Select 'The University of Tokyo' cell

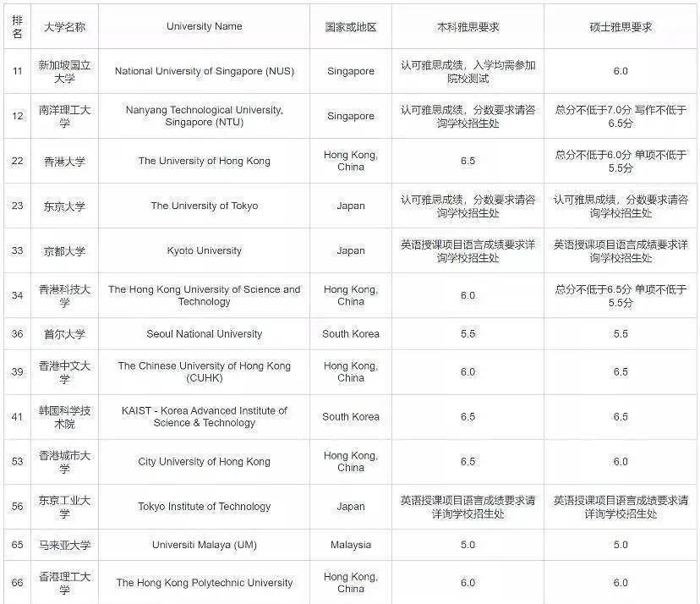[204, 206]
